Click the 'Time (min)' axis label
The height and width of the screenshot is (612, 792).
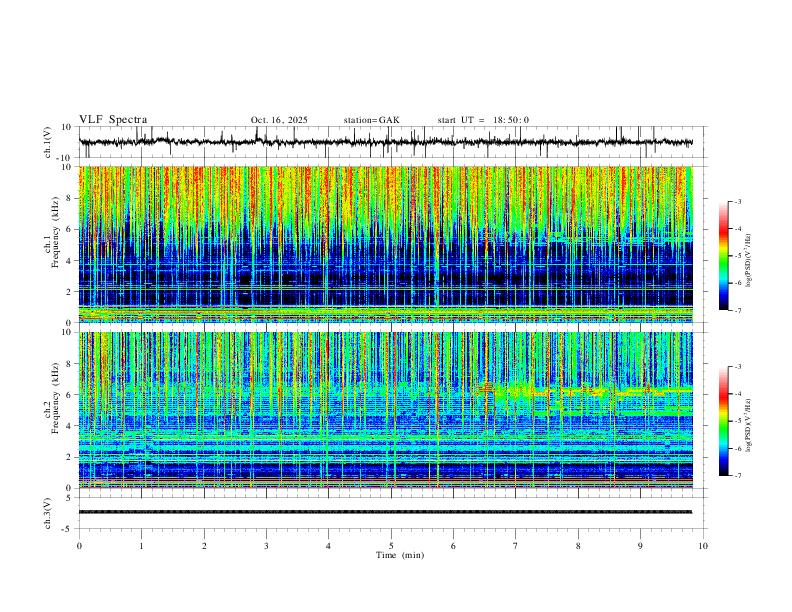[x=400, y=555]
